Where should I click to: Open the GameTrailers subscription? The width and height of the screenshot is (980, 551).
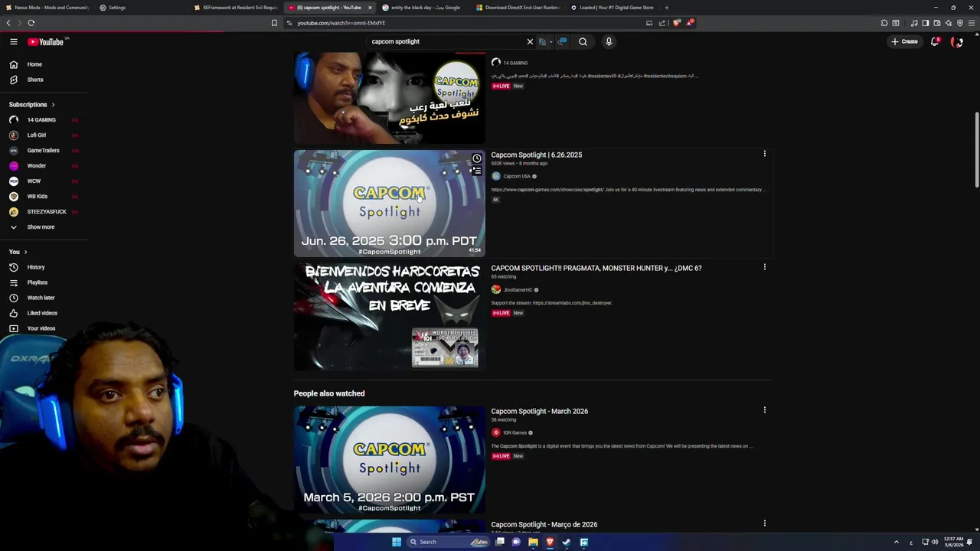(x=44, y=151)
